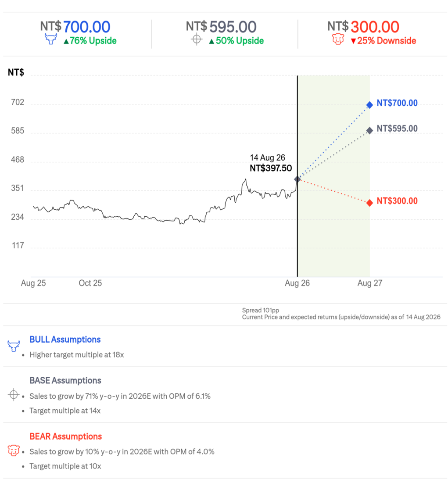Image resolution: width=448 pixels, height=479 pixels.
Task: Click the NT$595.00 base price target
Action: (221, 27)
